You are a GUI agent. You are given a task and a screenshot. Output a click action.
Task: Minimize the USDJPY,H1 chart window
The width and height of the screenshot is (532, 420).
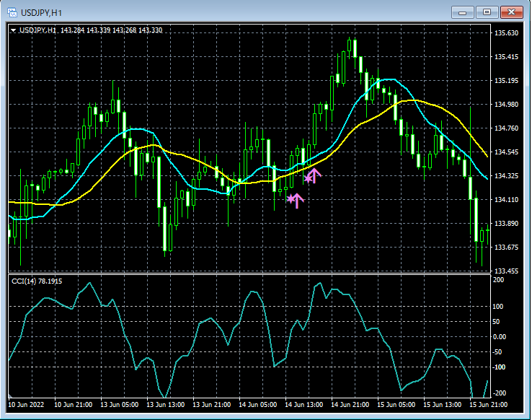click(x=462, y=12)
